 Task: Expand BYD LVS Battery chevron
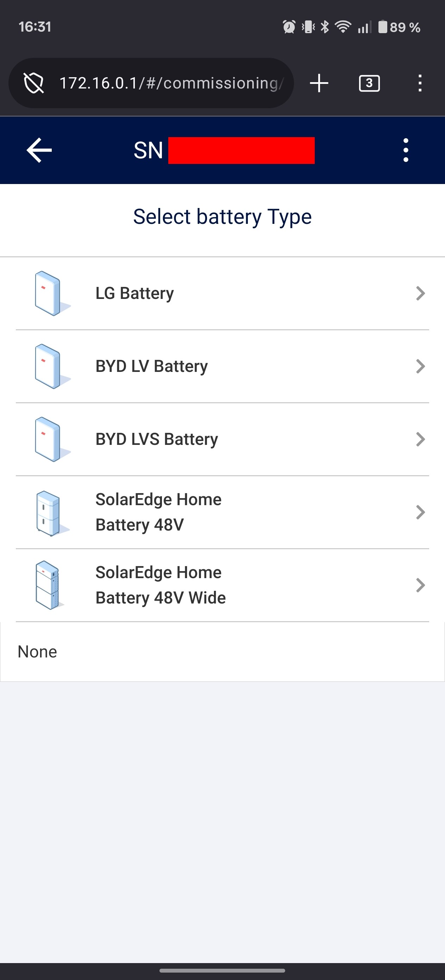(x=420, y=439)
